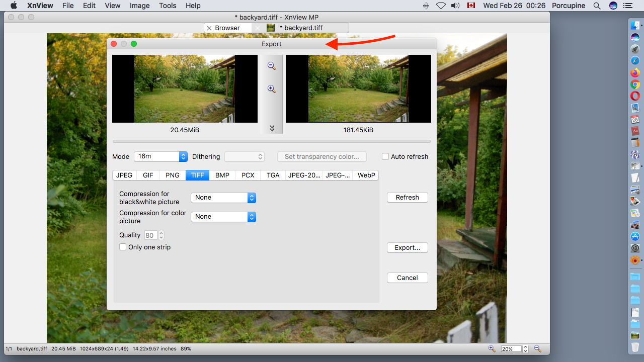Click the double-chevron preview expander
This screenshot has width=644, height=362.
[x=272, y=128]
